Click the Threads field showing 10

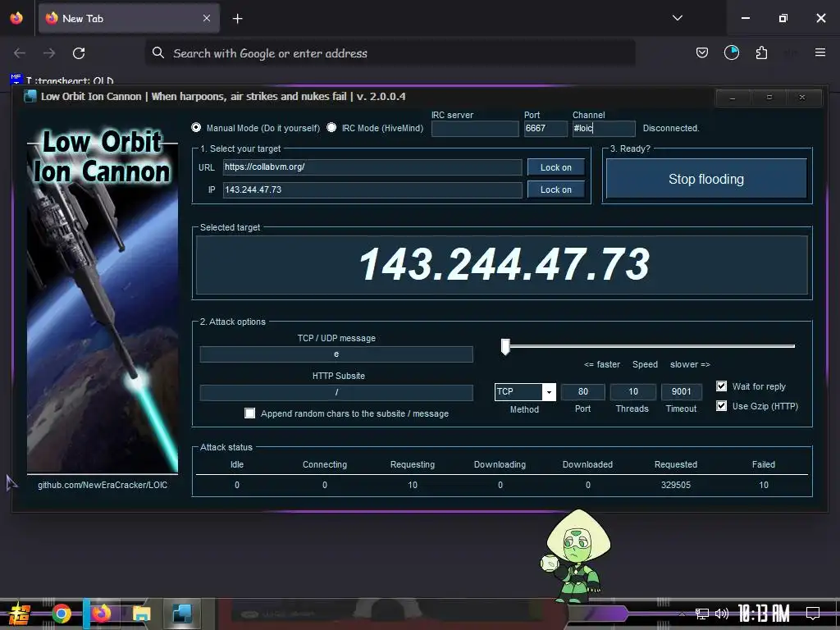coord(632,391)
